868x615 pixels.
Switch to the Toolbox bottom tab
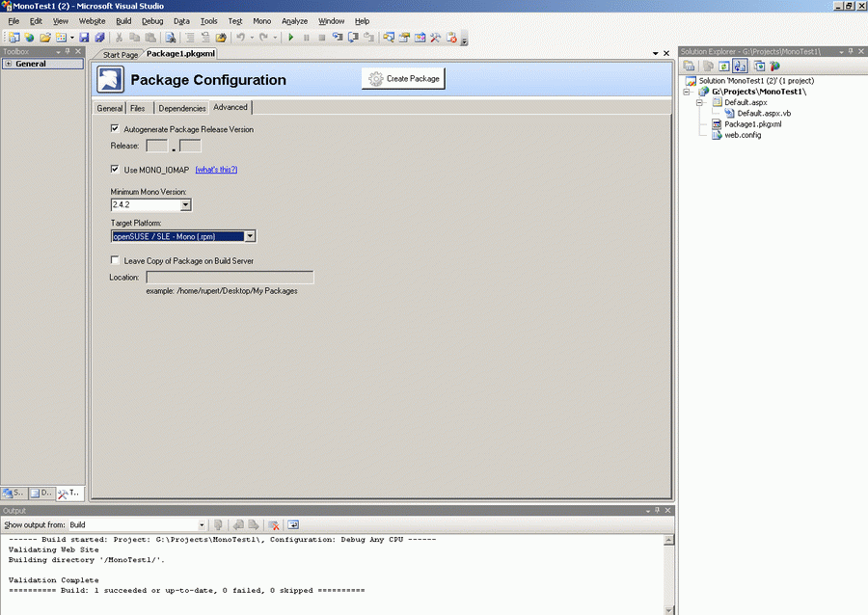(x=70, y=493)
